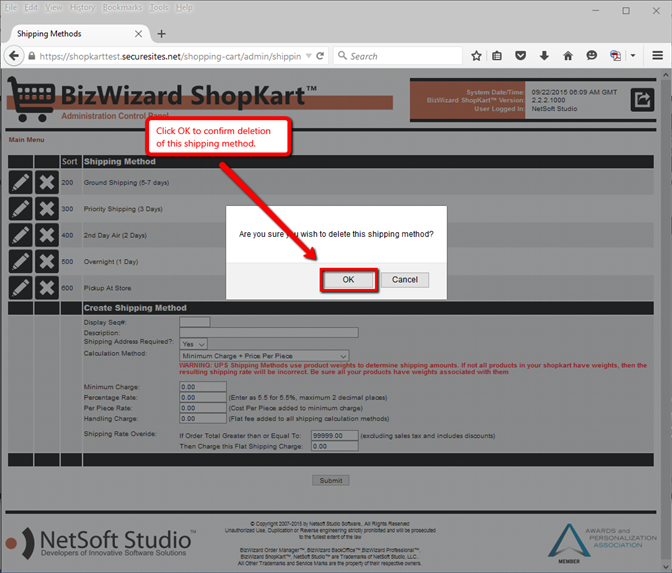
Task: Click the browser back arrow
Action: (14, 56)
